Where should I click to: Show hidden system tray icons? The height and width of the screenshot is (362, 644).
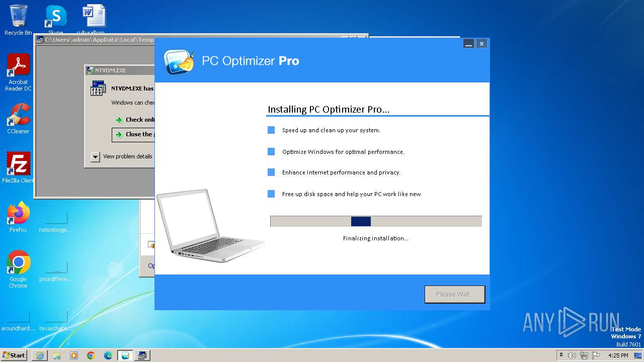pyautogui.click(x=561, y=355)
